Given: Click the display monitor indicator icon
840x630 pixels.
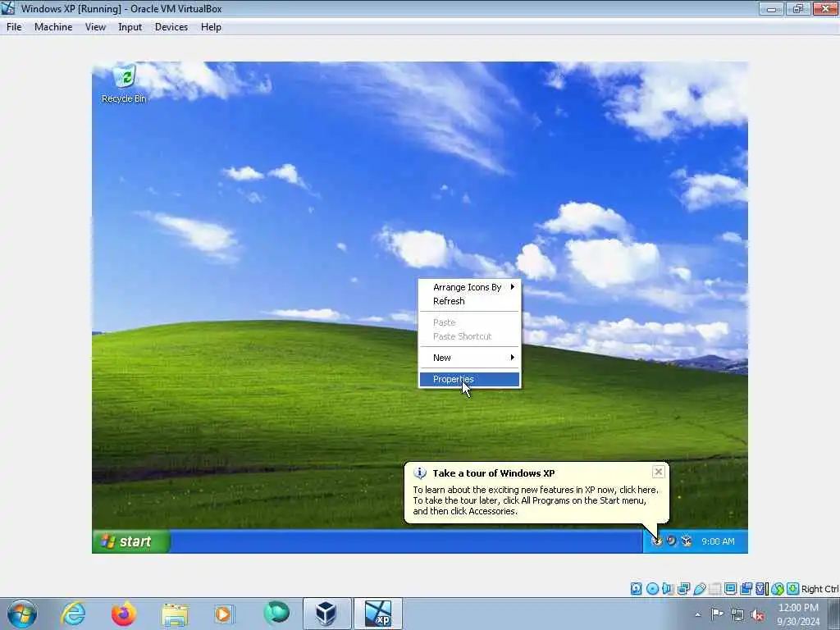Looking at the screenshot, I should tap(730, 589).
